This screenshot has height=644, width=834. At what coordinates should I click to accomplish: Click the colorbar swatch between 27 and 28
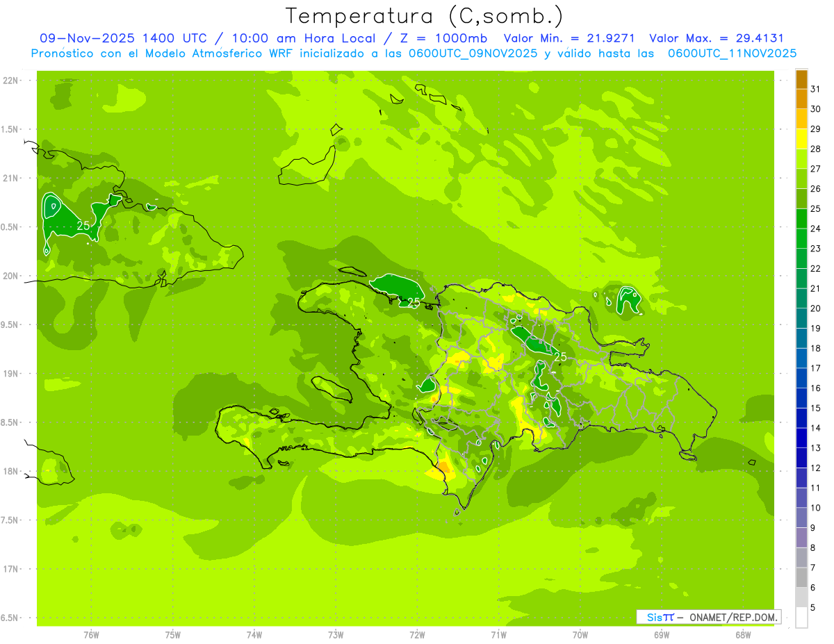click(x=801, y=159)
